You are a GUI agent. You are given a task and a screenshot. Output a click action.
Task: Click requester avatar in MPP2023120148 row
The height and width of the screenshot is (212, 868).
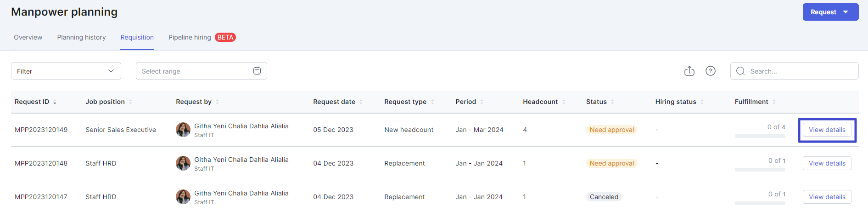point(183,163)
